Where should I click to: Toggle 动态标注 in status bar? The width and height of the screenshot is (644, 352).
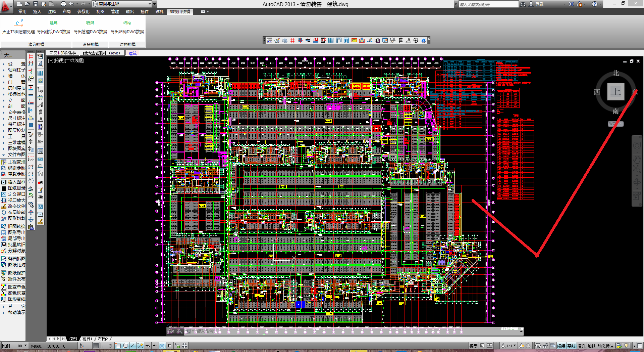click(x=605, y=346)
